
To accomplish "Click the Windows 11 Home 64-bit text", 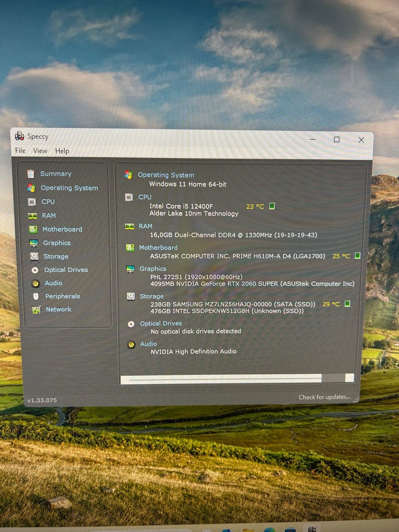I will click(x=188, y=184).
